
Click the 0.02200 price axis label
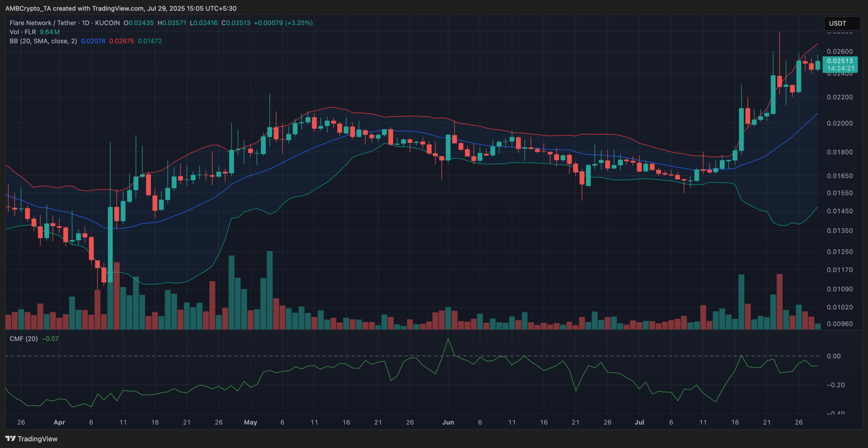coord(840,97)
